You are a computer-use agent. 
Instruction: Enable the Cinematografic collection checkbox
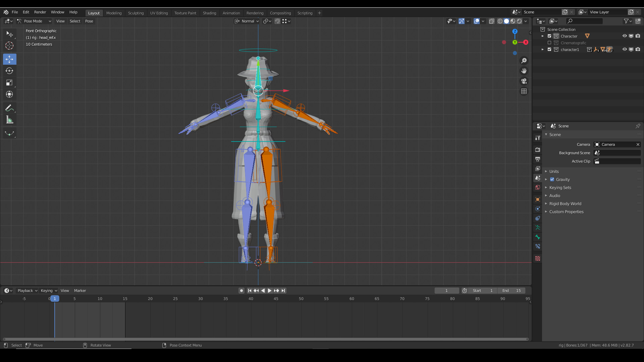(x=549, y=43)
